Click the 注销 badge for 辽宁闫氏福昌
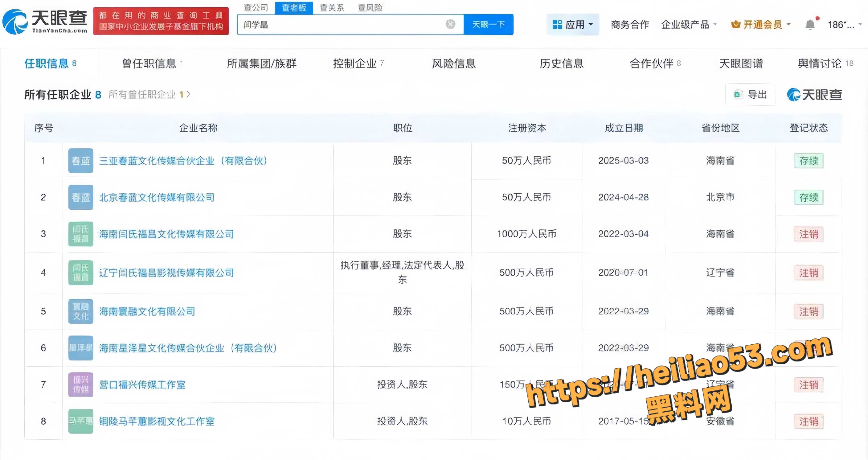The height and width of the screenshot is (460, 868). (809, 272)
